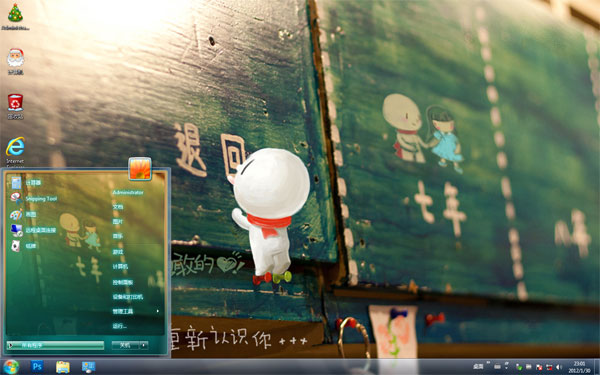Launch Solitaire (纸牌) from Start menu
Screen dimensions: 600x375
point(23,246)
